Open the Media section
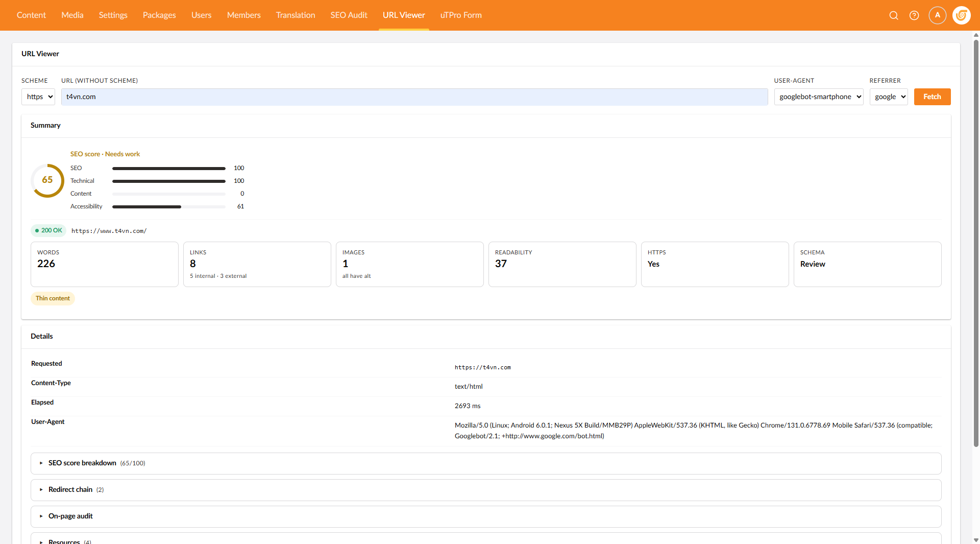This screenshot has height=544, width=980. pos(72,15)
